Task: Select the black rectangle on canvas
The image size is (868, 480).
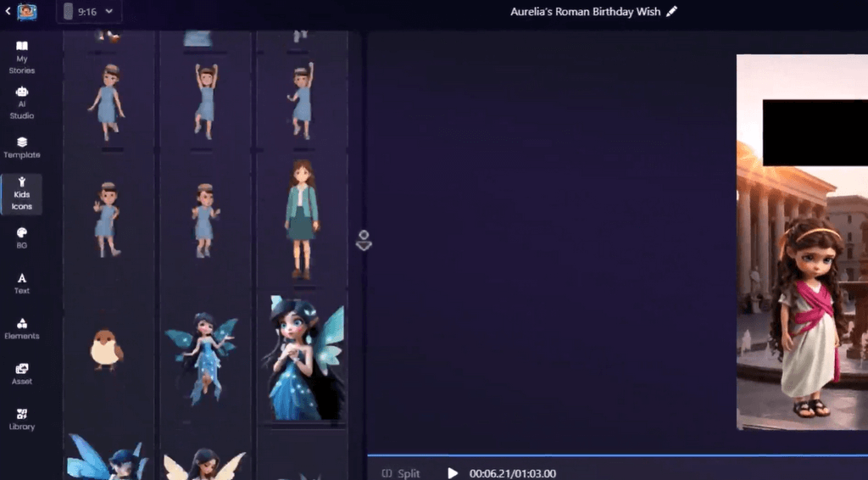Action: (815, 133)
